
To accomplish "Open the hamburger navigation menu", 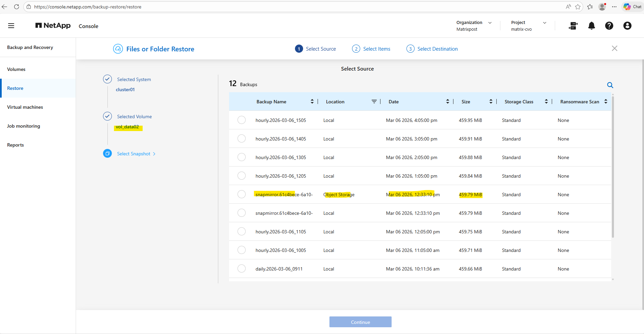I will pos(11,26).
